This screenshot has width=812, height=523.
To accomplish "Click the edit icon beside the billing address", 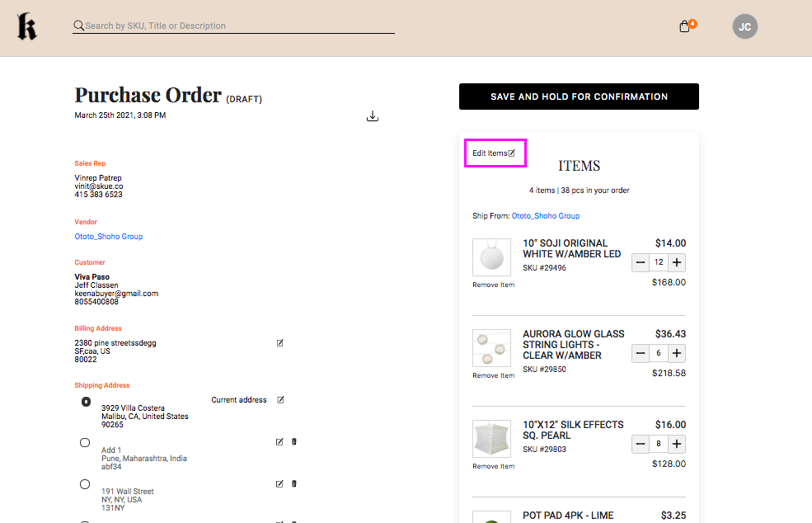I will coord(279,342).
